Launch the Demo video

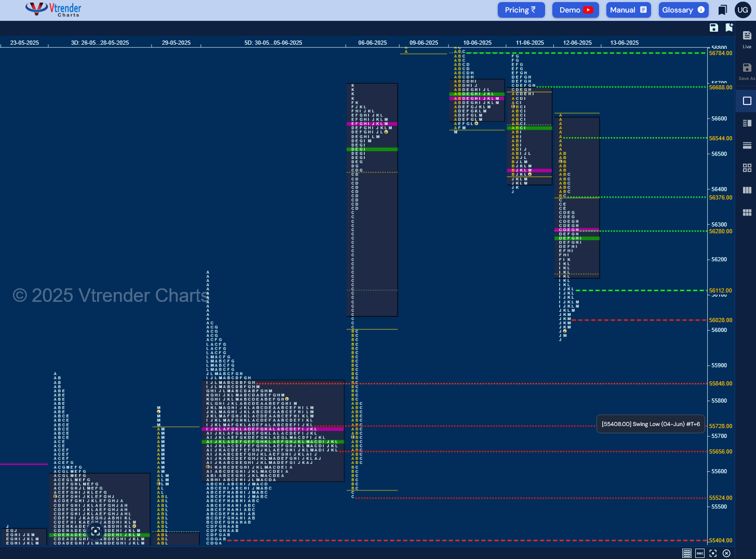click(576, 10)
